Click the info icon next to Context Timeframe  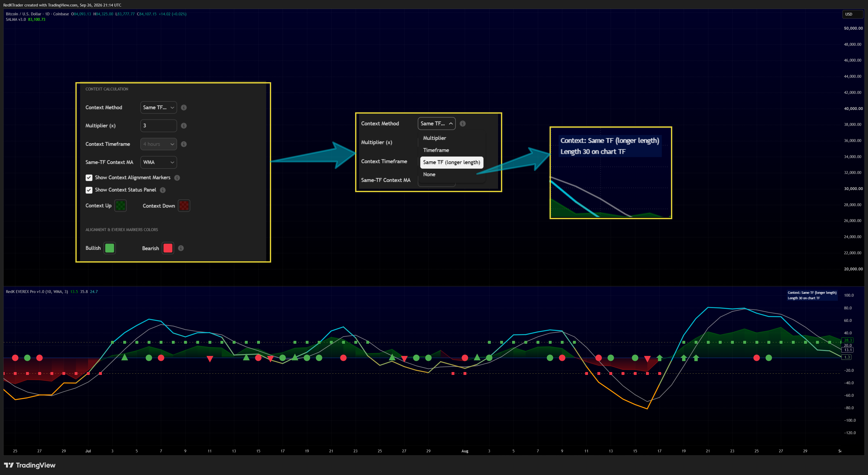click(x=184, y=144)
